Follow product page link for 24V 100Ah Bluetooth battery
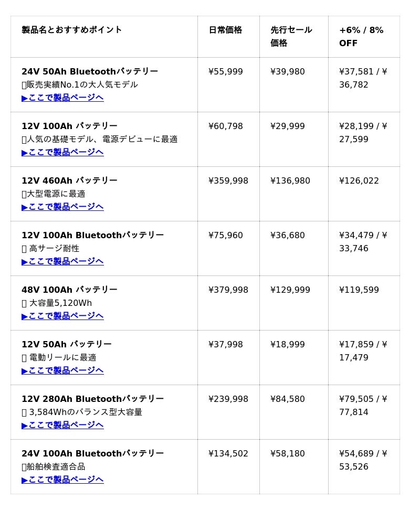The width and height of the screenshot is (420, 510). [x=62, y=480]
